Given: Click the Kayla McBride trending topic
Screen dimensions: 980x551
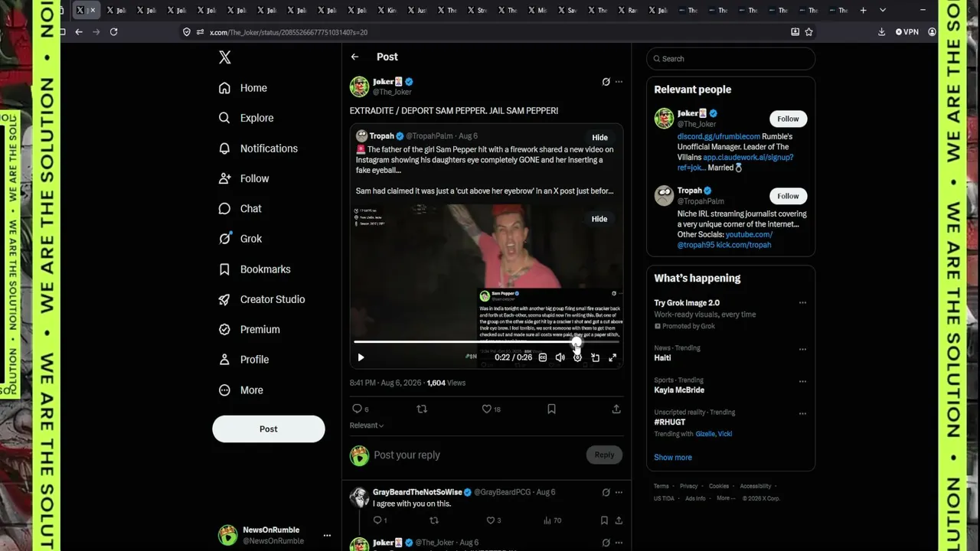Looking at the screenshot, I should coord(679,390).
